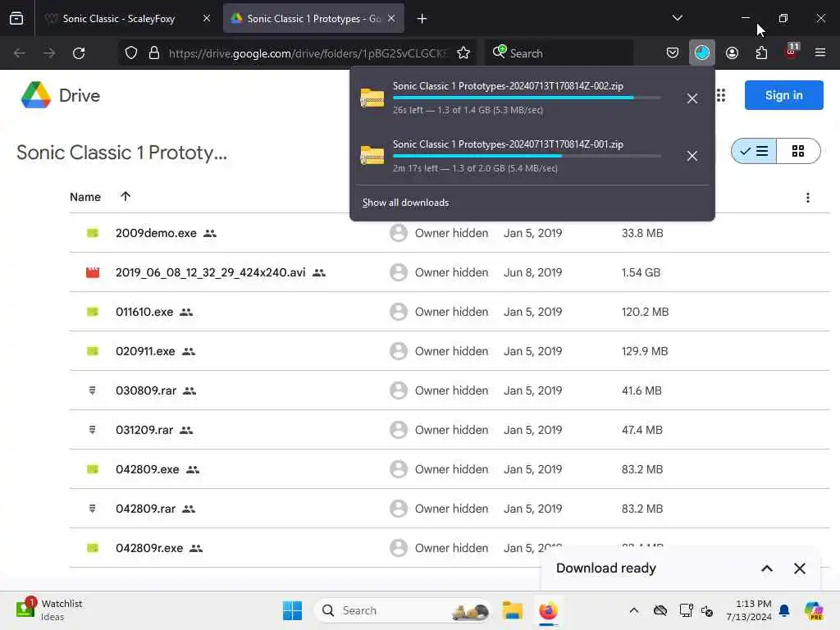This screenshot has width=840, height=630.
Task: Open a new browser tab
Action: point(422,18)
